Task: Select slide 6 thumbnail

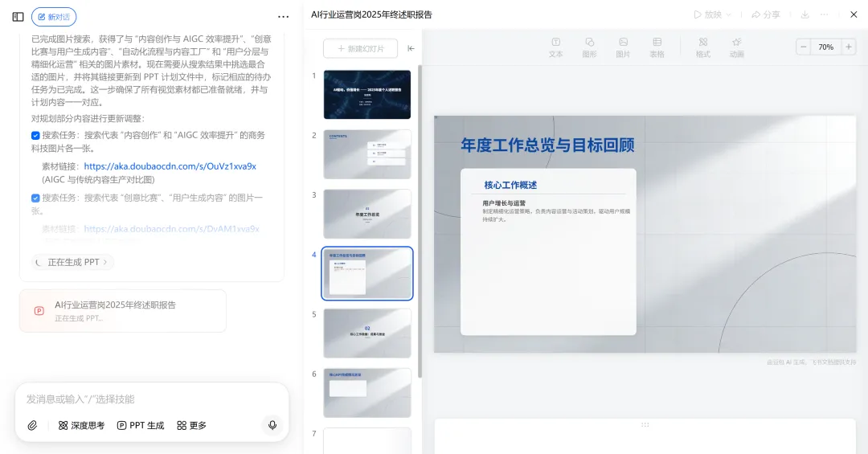Action: pyautogui.click(x=367, y=393)
